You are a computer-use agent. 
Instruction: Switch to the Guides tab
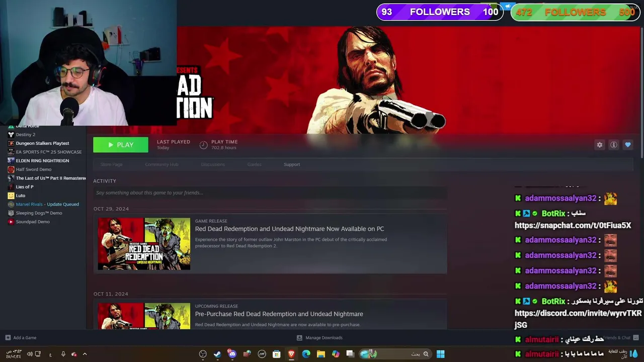254,164
